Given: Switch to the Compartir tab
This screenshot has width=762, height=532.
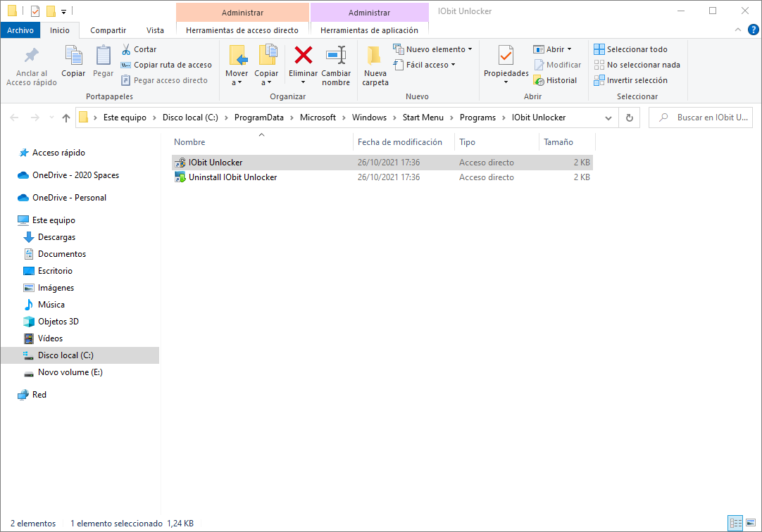Looking at the screenshot, I should tap(108, 30).
